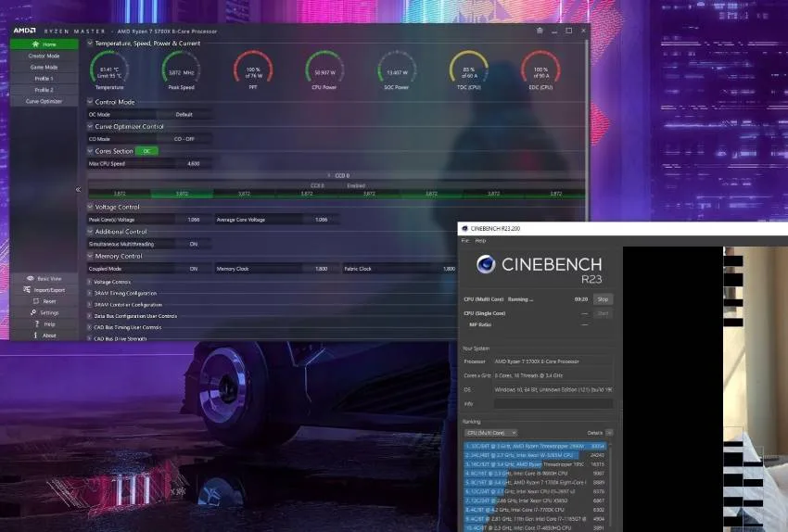
Task: Open the Curve Optimizer sidebar entry
Action: 44,101
